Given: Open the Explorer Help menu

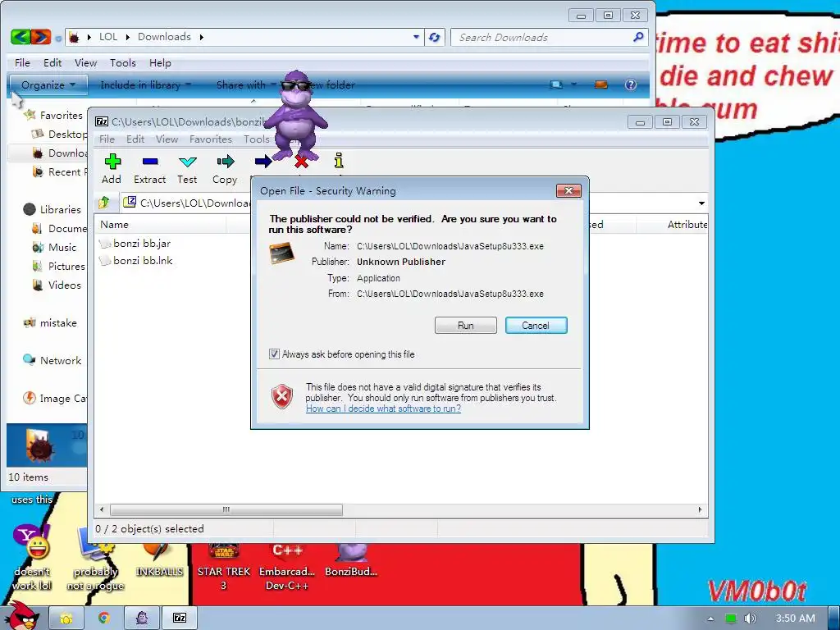Looking at the screenshot, I should (160, 62).
